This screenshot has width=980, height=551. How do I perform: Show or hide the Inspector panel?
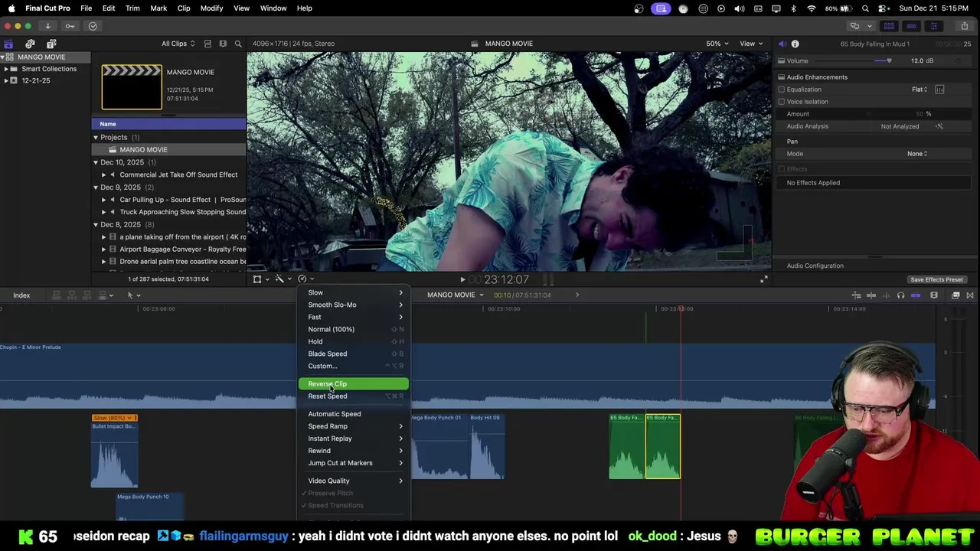(x=933, y=26)
